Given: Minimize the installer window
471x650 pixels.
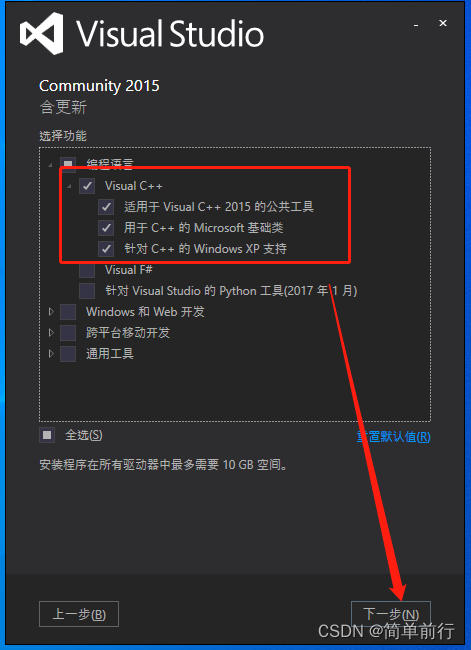Looking at the screenshot, I should (x=416, y=24).
